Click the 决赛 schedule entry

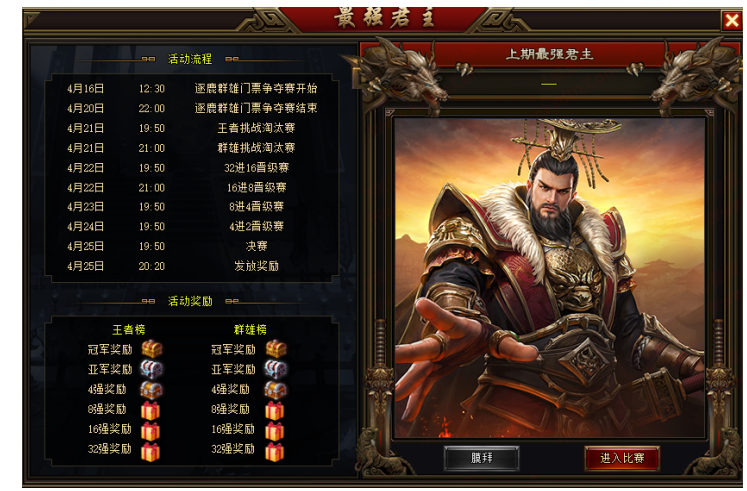[x=256, y=246]
